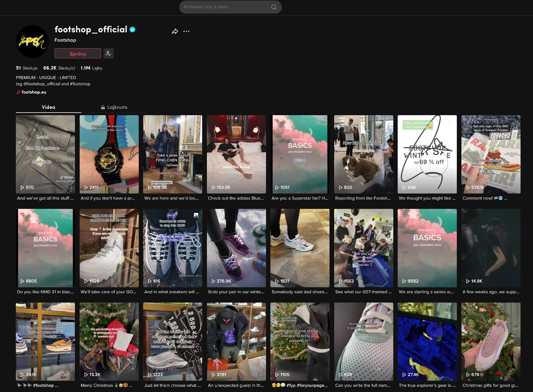This screenshot has height=392, width=533.
Task: Open the Nike ACG Air Zoom Gaiadome video
Action: (109, 248)
